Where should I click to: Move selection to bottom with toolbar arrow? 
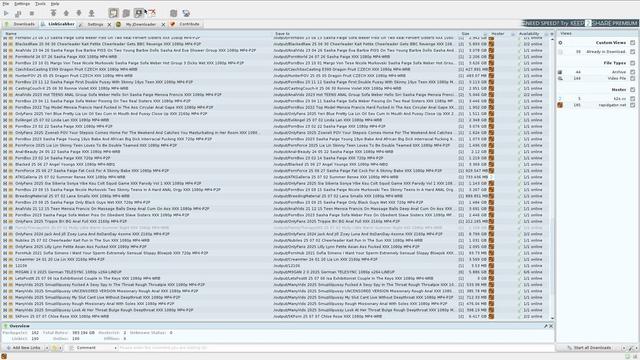click(x=91, y=13)
